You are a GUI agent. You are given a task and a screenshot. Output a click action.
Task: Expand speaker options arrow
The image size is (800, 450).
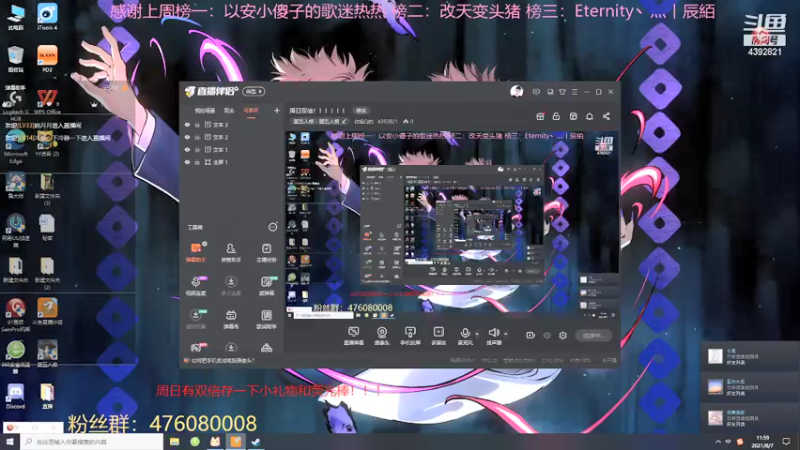tap(506, 334)
